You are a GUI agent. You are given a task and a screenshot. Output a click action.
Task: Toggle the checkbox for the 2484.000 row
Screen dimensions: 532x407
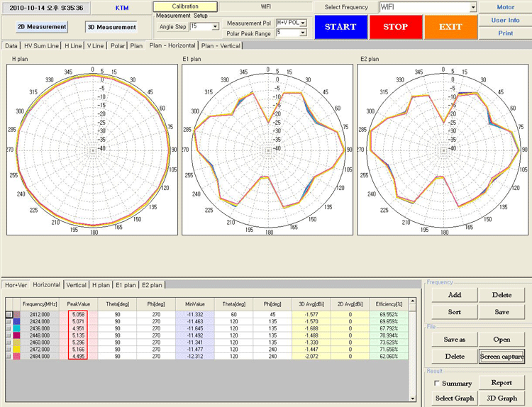[x=9, y=356]
